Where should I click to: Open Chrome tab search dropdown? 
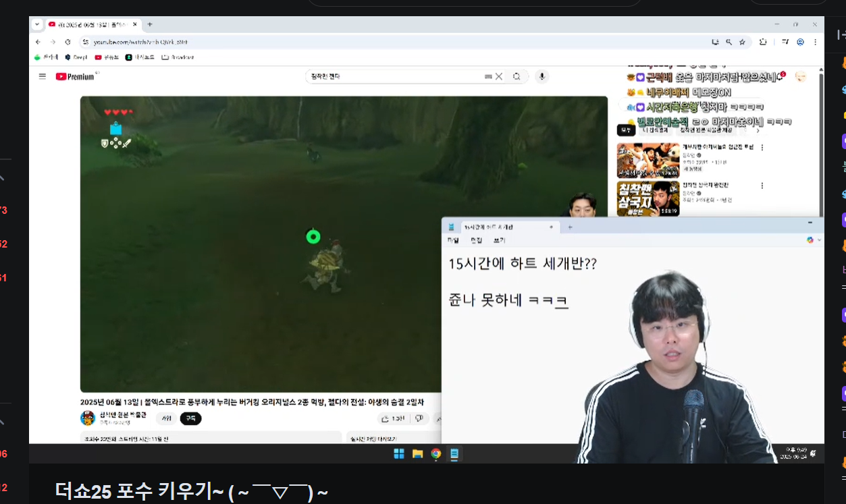[x=37, y=24]
